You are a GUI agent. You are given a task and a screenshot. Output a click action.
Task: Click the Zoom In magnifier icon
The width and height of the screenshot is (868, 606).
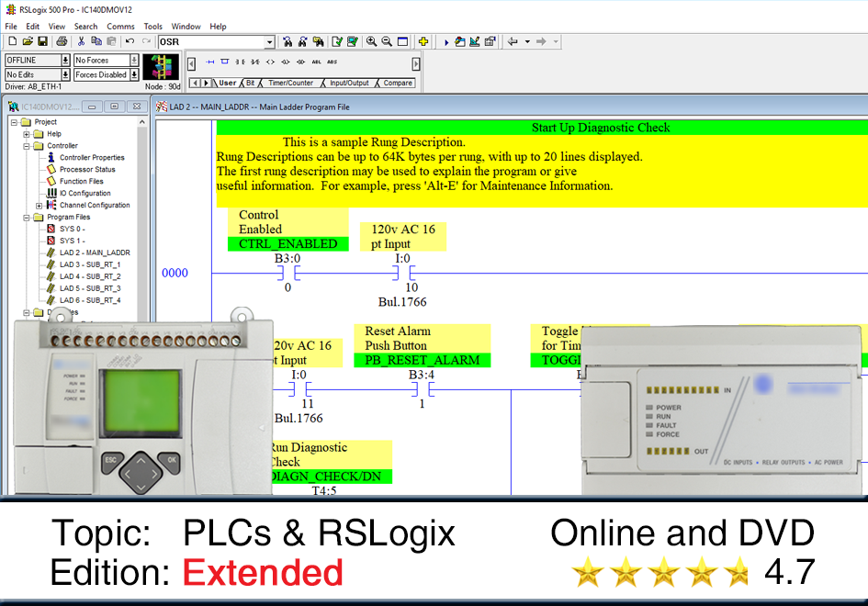click(372, 41)
